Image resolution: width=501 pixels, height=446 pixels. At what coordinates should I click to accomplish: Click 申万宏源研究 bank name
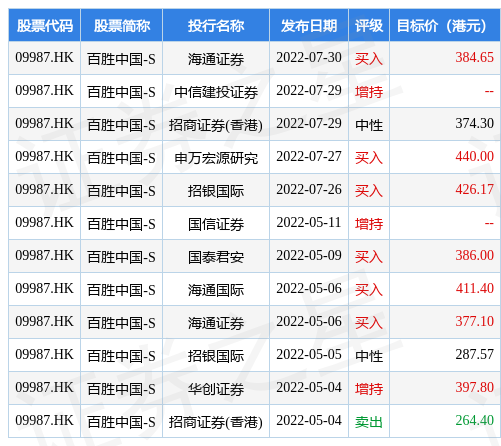point(216,158)
